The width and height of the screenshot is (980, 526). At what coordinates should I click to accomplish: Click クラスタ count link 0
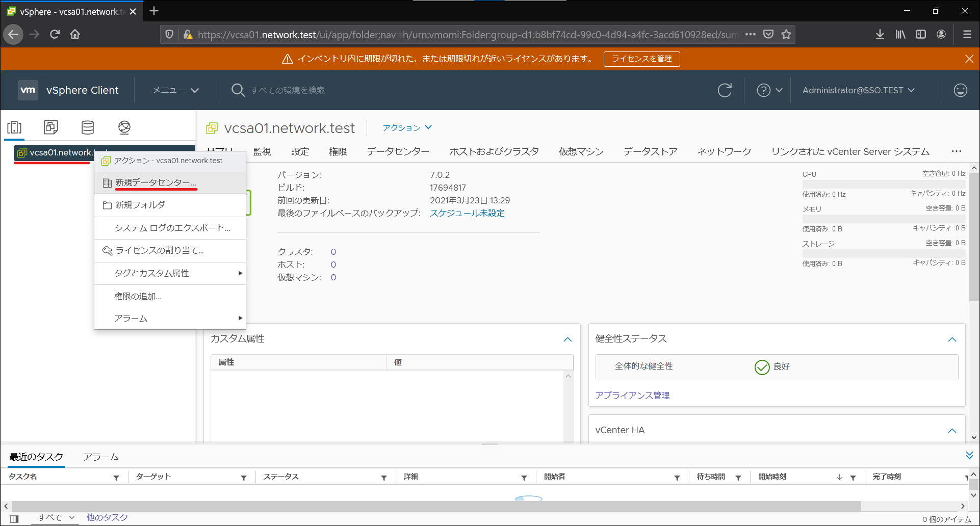[333, 252]
